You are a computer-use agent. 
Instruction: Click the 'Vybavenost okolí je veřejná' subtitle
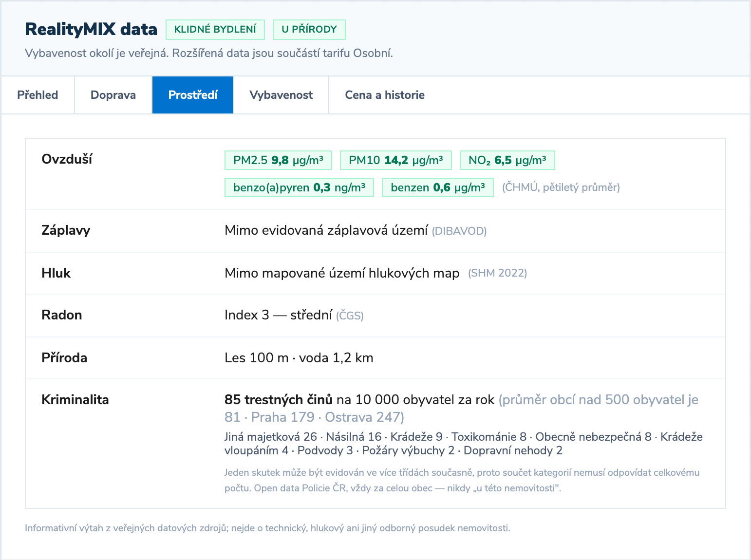coord(209,53)
